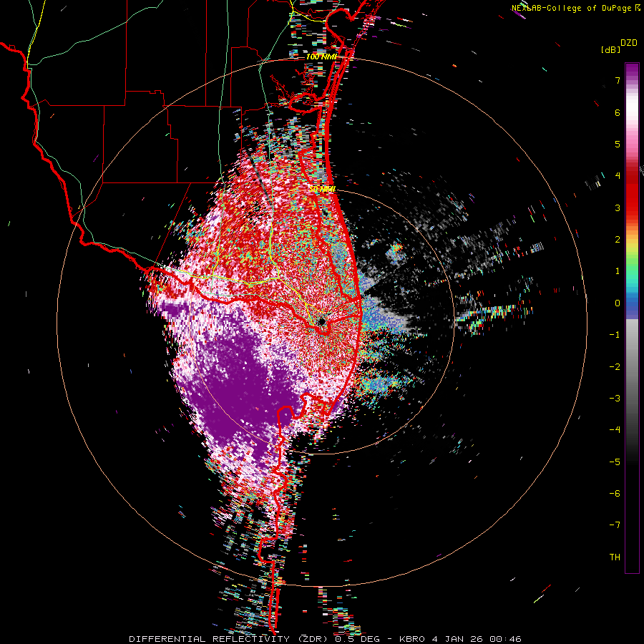Viewport: 644px width, 644px height.
Task: Click the scale value 6
Action: click(618, 112)
